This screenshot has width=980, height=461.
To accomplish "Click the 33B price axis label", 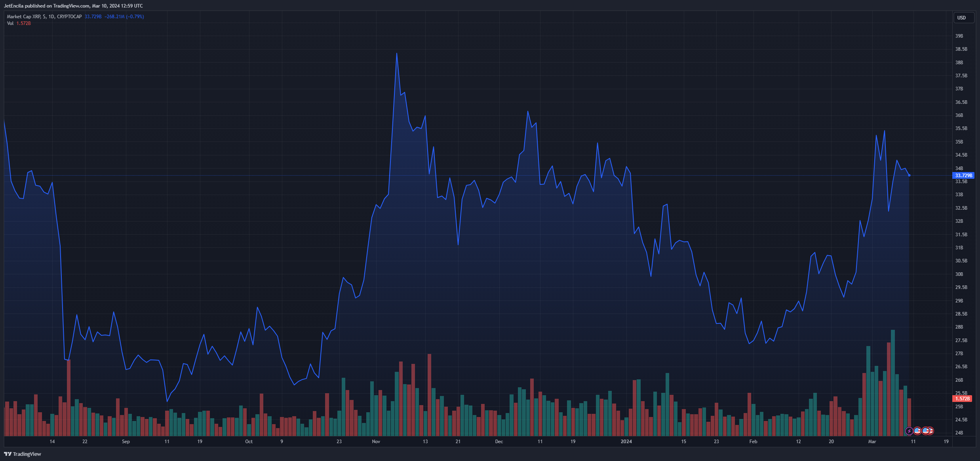I will 959,195.
